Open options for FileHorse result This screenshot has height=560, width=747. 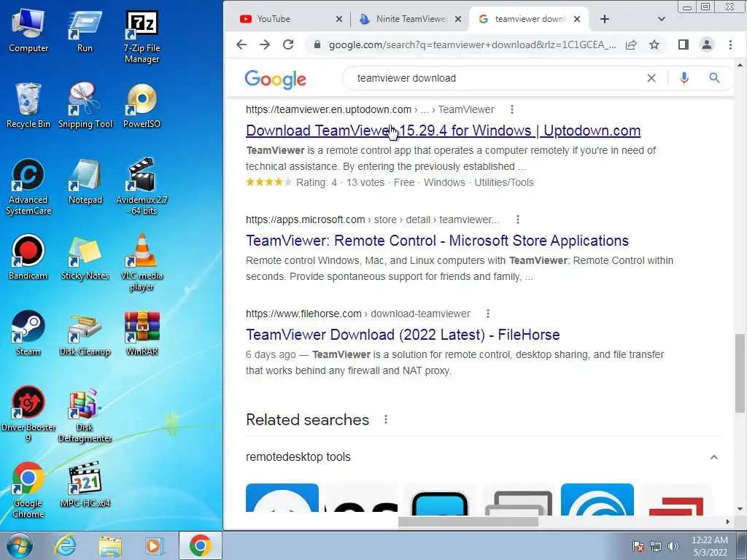(x=488, y=314)
